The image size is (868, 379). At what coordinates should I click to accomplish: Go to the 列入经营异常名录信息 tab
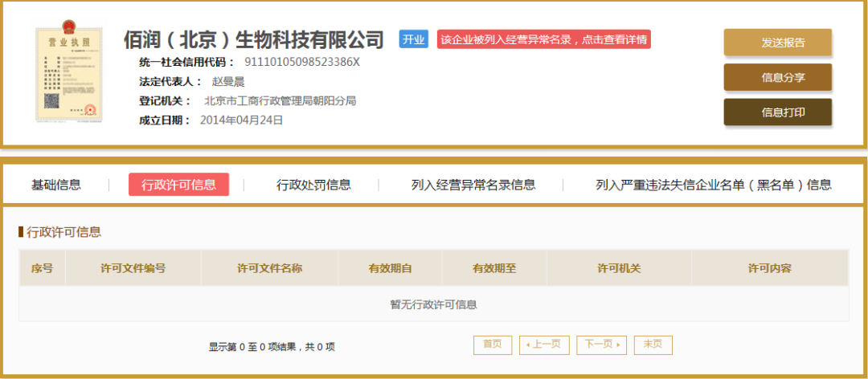point(473,185)
